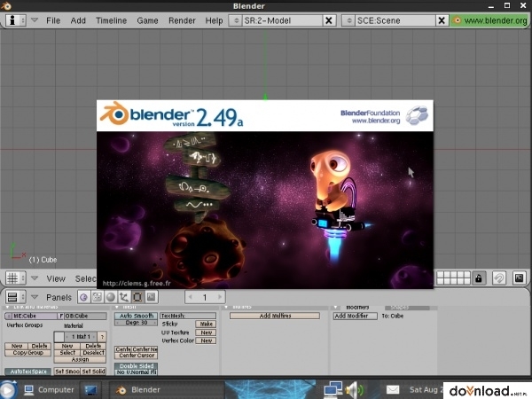This screenshot has width=532, height=399.
Task: Toggle Auto Smooth in the Mesh panel
Action: [x=136, y=316]
